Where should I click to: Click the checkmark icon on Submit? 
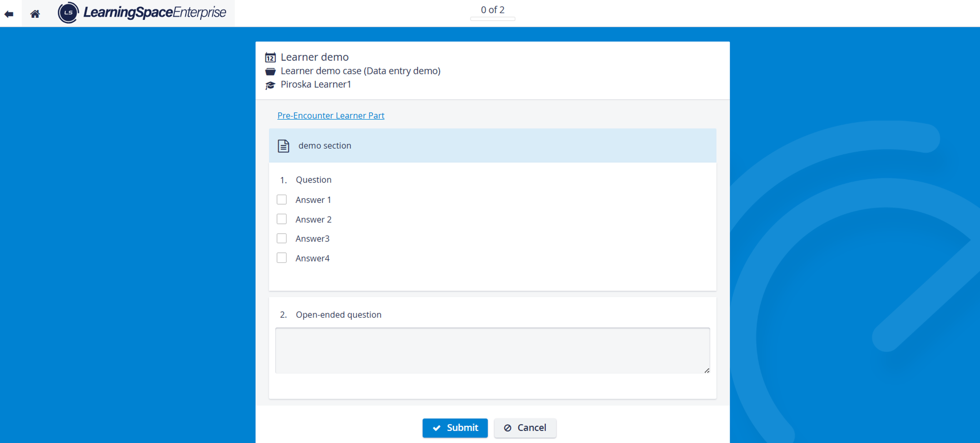pyautogui.click(x=436, y=428)
